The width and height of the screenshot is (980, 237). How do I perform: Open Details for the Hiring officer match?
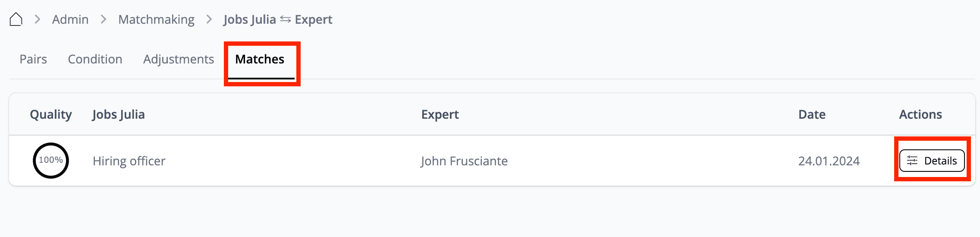click(x=932, y=161)
